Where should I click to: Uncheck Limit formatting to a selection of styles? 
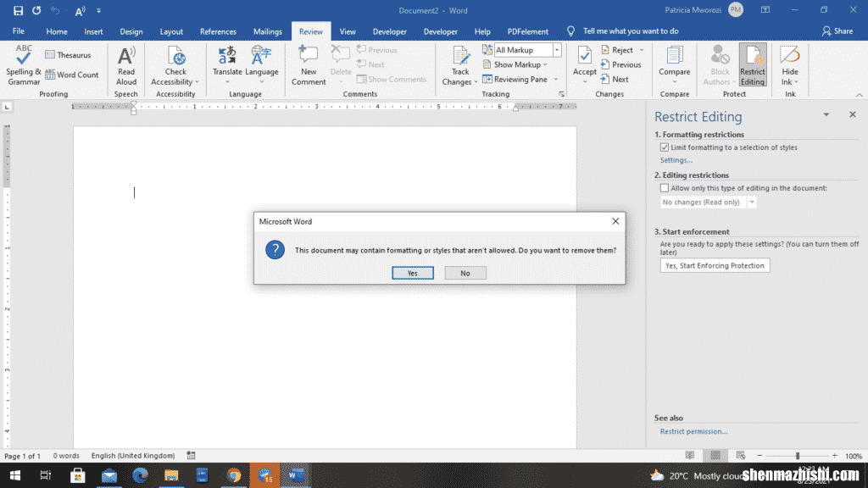(665, 147)
